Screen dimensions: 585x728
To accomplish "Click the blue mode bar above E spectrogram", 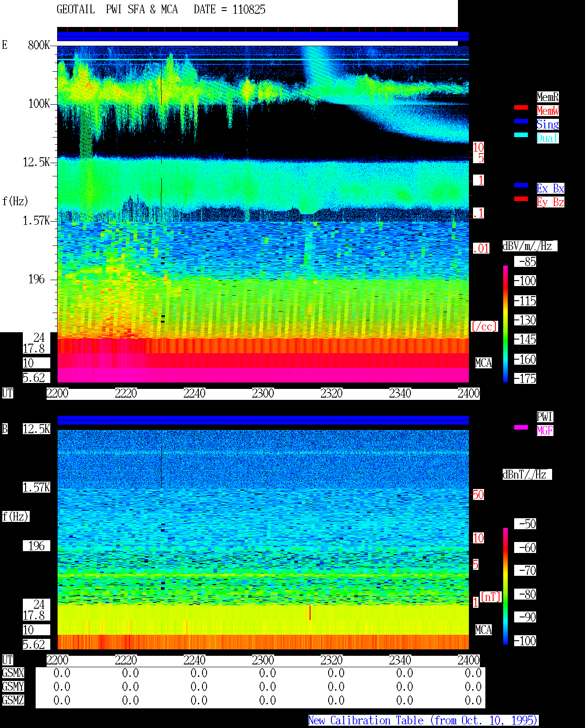I will pyautogui.click(x=263, y=36).
